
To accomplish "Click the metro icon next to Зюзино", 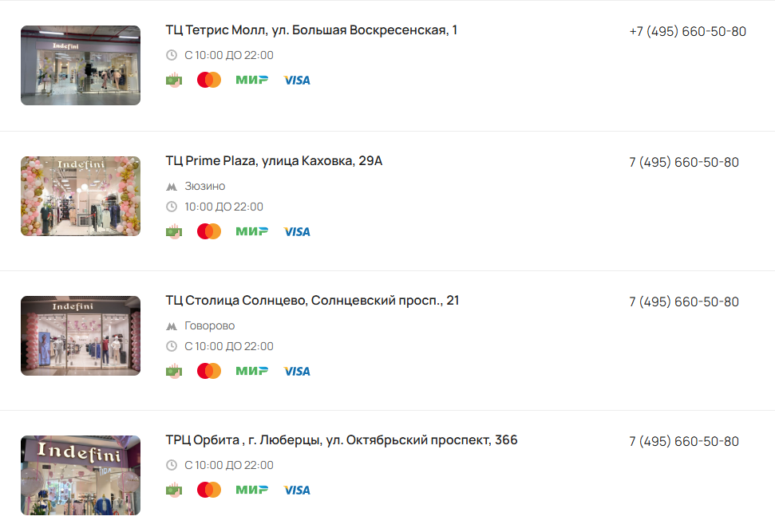I will coord(172,187).
